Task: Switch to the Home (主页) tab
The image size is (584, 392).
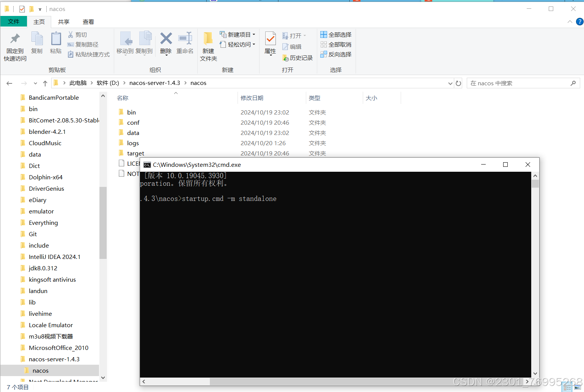Action: (39, 22)
